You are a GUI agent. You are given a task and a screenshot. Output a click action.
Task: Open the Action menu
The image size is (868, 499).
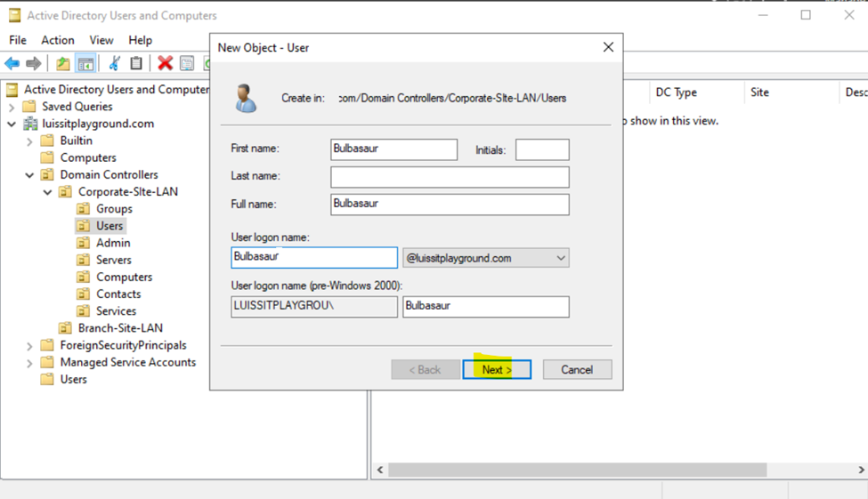coord(58,40)
